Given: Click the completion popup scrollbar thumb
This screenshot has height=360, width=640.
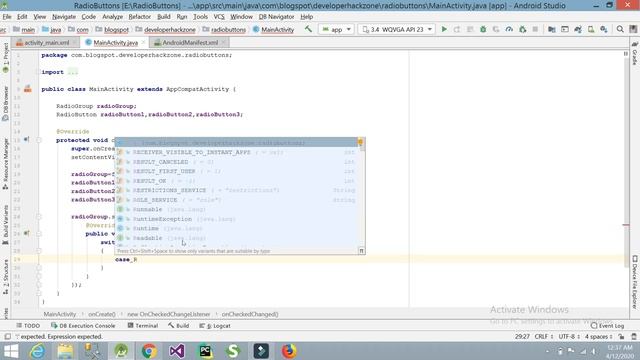Looking at the screenshot, I should click(x=361, y=144).
